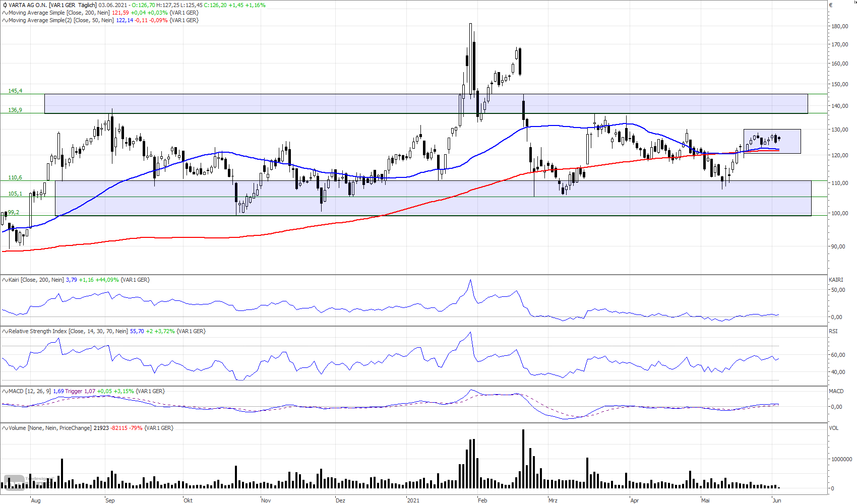Viewport: 857px width, 504px height.
Task: Click the wave icon next to Kairi indicator
Action: [x=5, y=280]
